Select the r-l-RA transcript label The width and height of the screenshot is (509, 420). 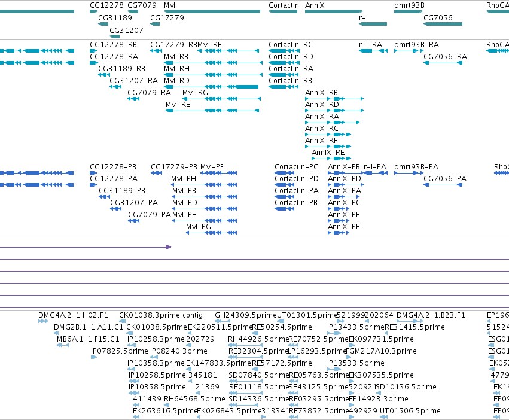click(370, 44)
